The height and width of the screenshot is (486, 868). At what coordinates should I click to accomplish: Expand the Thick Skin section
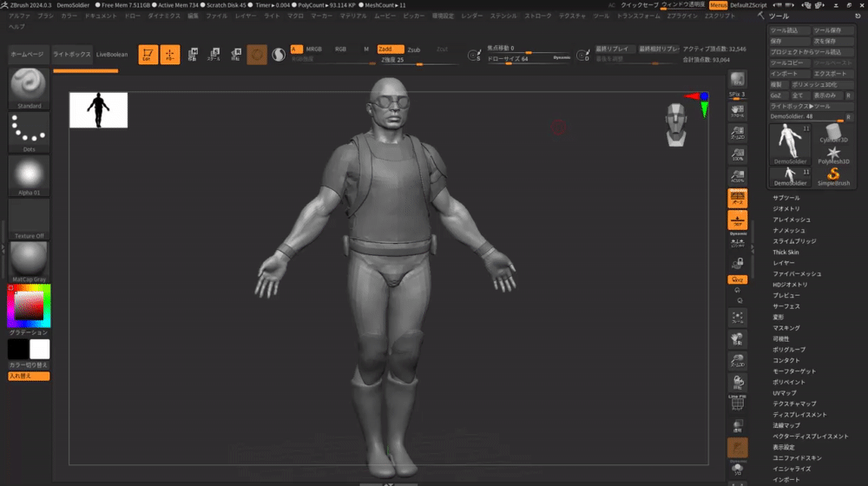tap(786, 252)
